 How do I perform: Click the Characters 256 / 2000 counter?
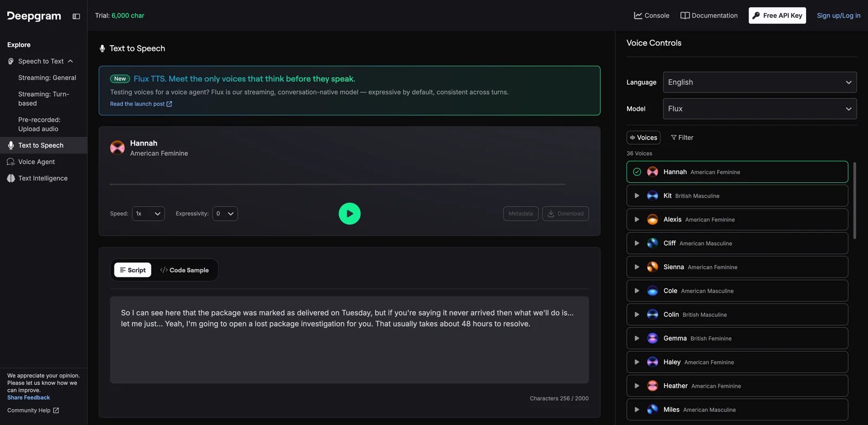(x=559, y=398)
